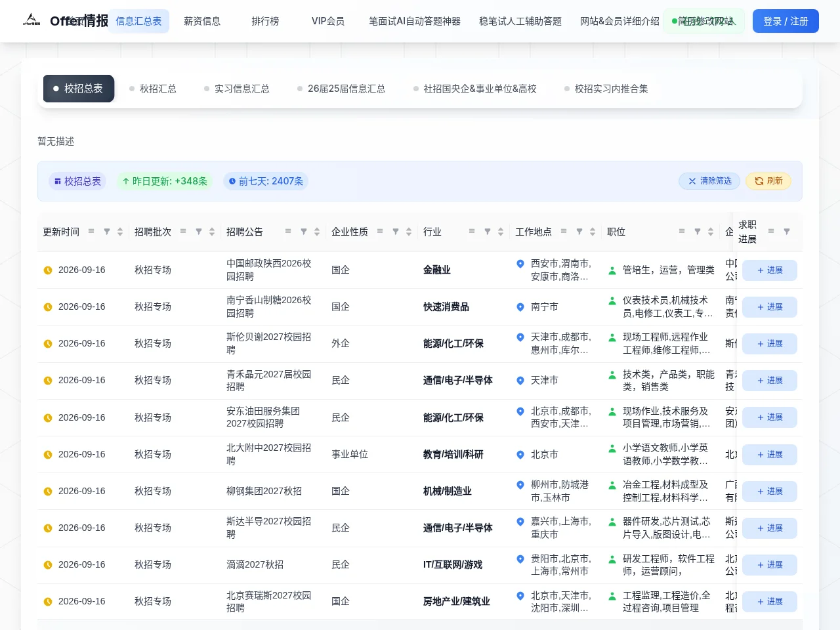Filter the 更新时间 column
The height and width of the screenshot is (630, 840).
click(107, 232)
